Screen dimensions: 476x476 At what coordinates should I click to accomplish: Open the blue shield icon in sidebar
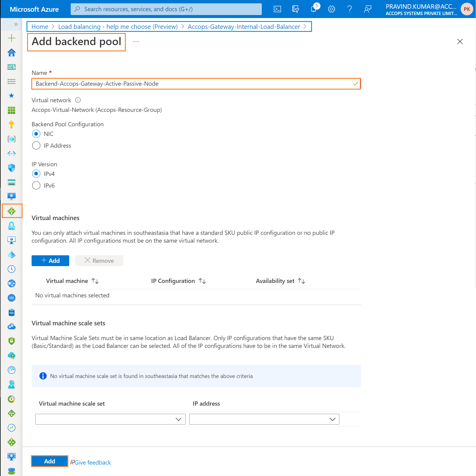[x=11, y=168]
